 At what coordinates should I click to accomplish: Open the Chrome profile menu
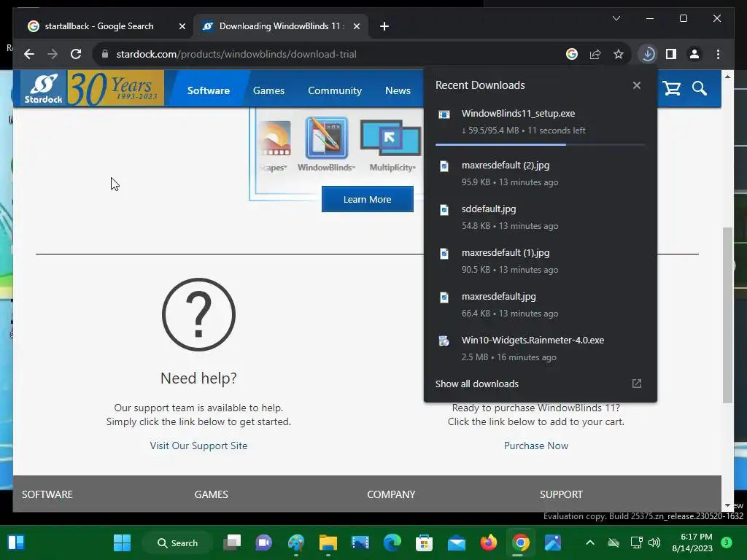694,54
